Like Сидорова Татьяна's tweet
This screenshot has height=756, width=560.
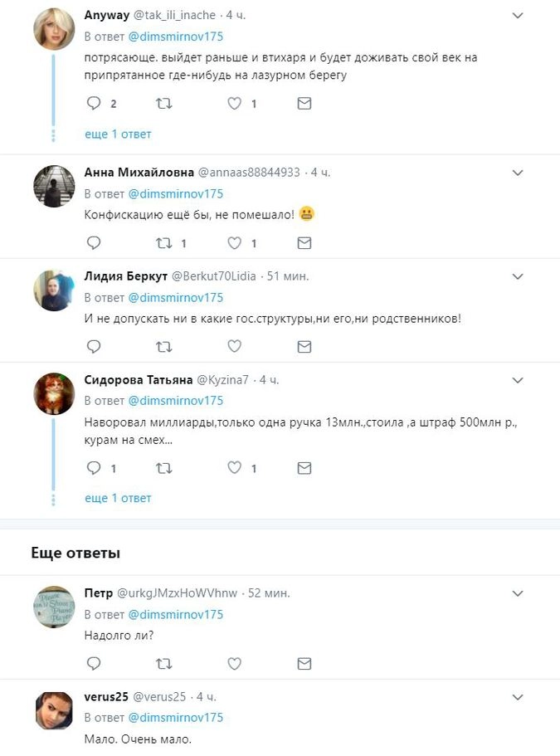pyautogui.click(x=235, y=468)
